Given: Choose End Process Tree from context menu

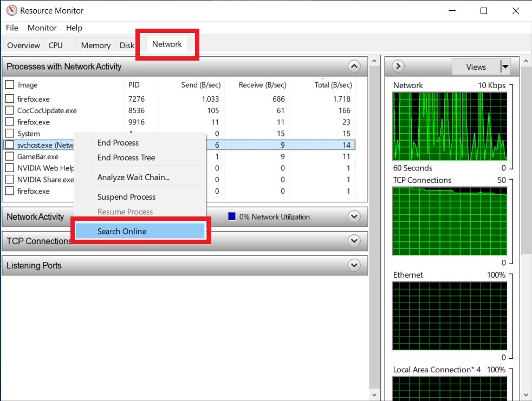Looking at the screenshot, I should 126,157.
